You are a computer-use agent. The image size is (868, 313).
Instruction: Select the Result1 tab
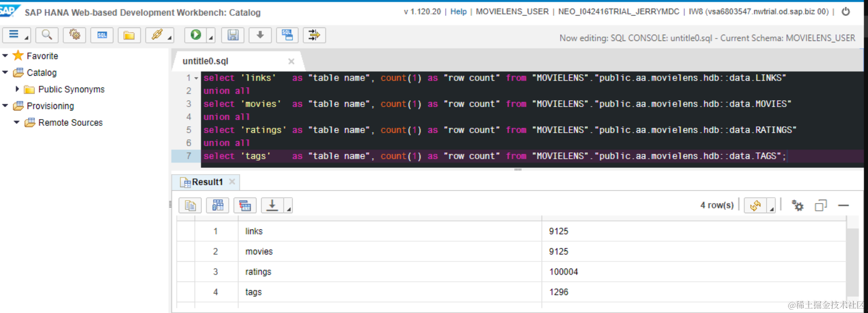pos(207,182)
